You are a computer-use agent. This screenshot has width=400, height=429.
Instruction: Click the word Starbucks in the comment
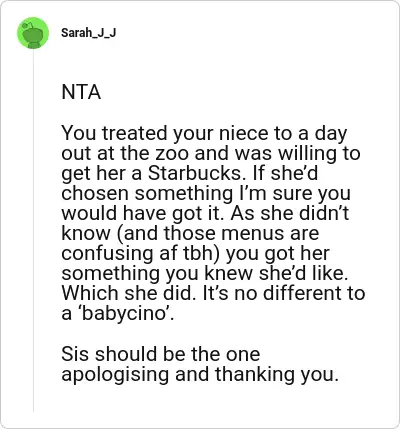[x=194, y=173]
